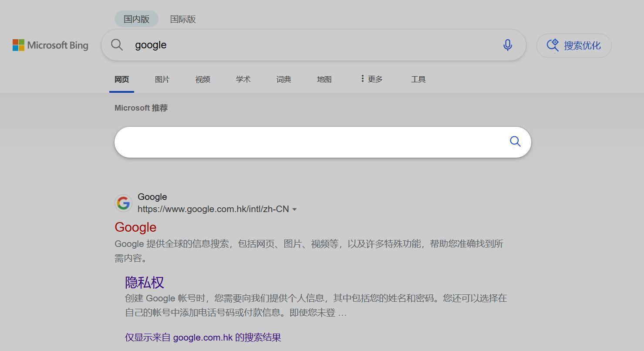The height and width of the screenshot is (351, 644).
Task: Open the 学术 tab
Action: click(x=243, y=79)
